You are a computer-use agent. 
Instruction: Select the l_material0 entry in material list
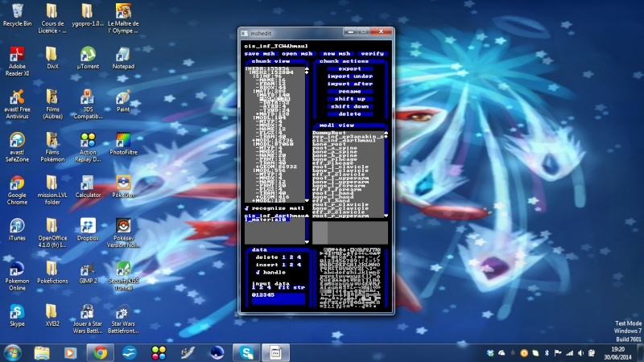(267, 220)
